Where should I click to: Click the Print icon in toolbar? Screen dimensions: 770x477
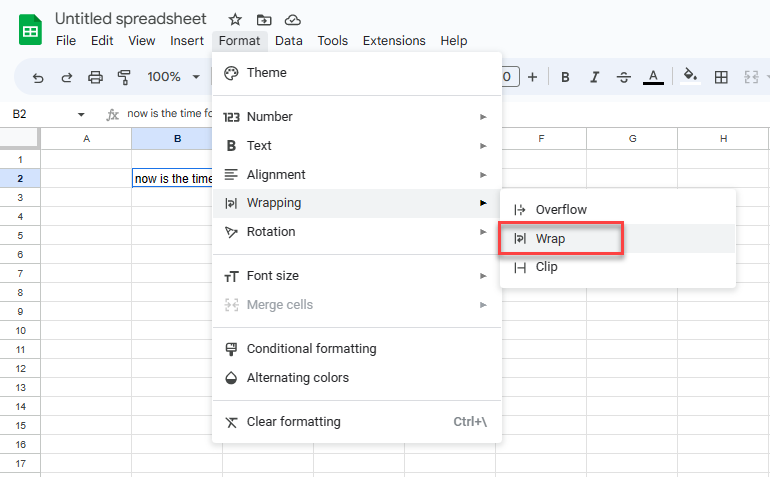point(95,77)
